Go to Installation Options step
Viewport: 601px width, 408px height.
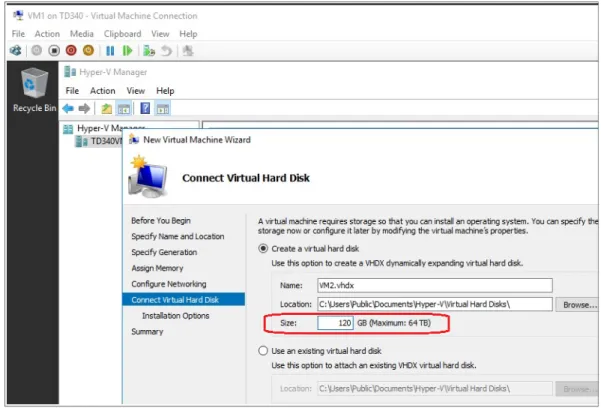point(176,316)
